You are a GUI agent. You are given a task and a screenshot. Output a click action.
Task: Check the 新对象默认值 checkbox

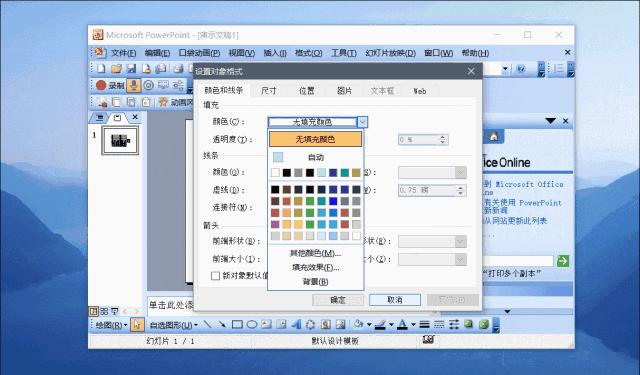click(216, 276)
